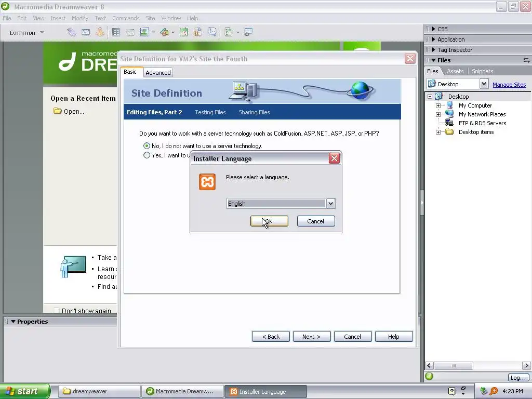Click the XAMPP icon in the Installer Language dialog

[x=207, y=182]
